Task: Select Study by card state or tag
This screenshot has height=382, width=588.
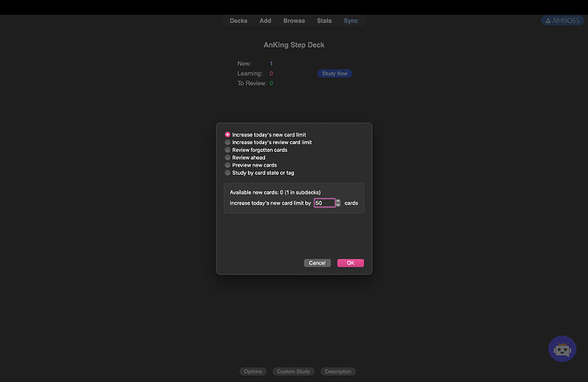Action: pos(260,172)
